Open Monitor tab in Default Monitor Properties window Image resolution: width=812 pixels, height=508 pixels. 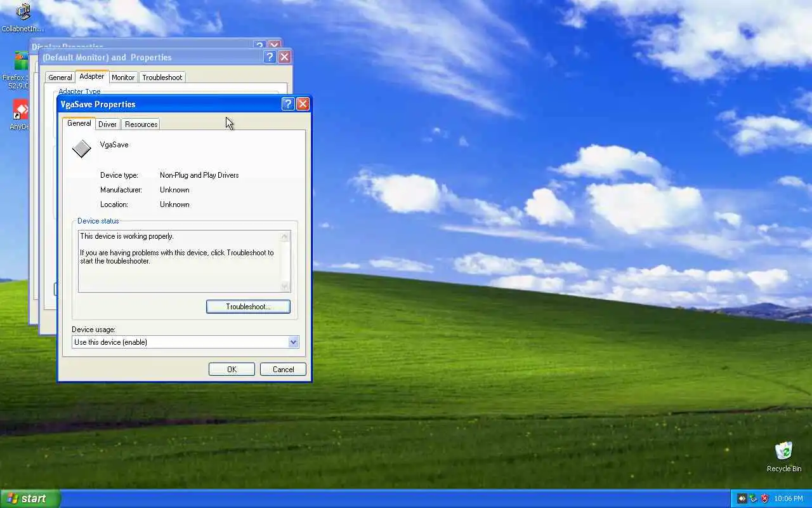coord(123,77)
